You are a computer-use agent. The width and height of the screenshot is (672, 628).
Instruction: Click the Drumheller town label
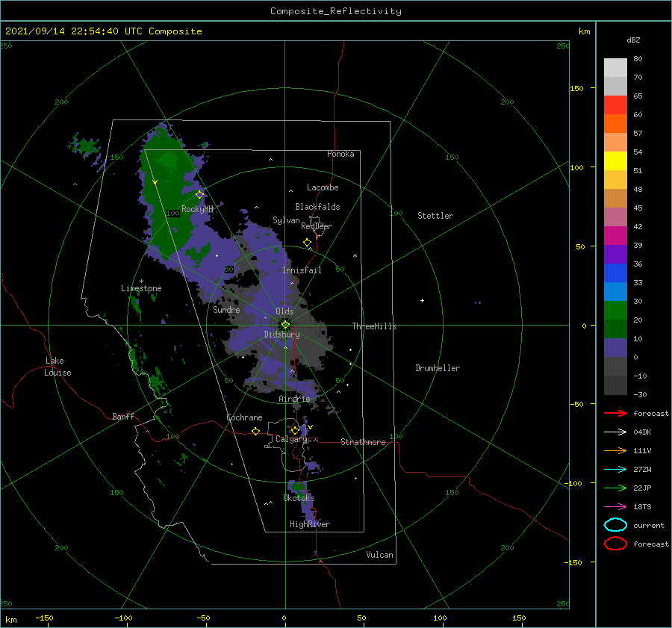(x=437, y=368)
